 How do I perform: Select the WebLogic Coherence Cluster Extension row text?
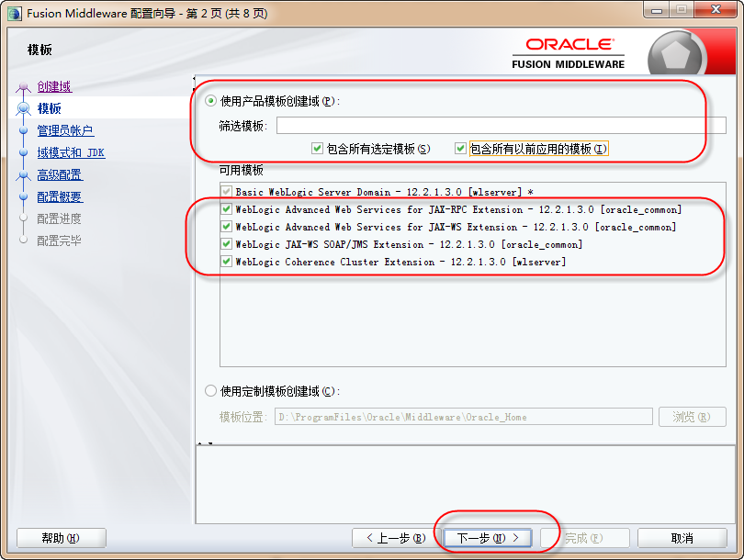click(x=400, y=262)
